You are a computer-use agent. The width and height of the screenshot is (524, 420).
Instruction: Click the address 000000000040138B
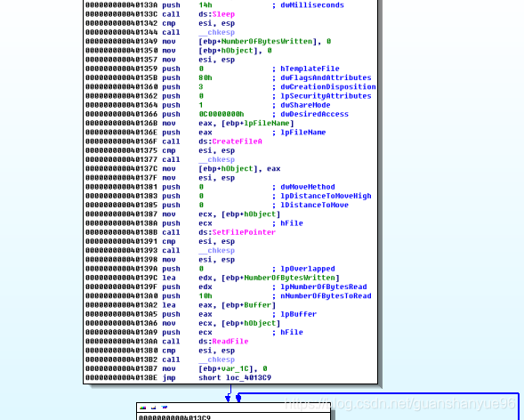click(121, 232)
